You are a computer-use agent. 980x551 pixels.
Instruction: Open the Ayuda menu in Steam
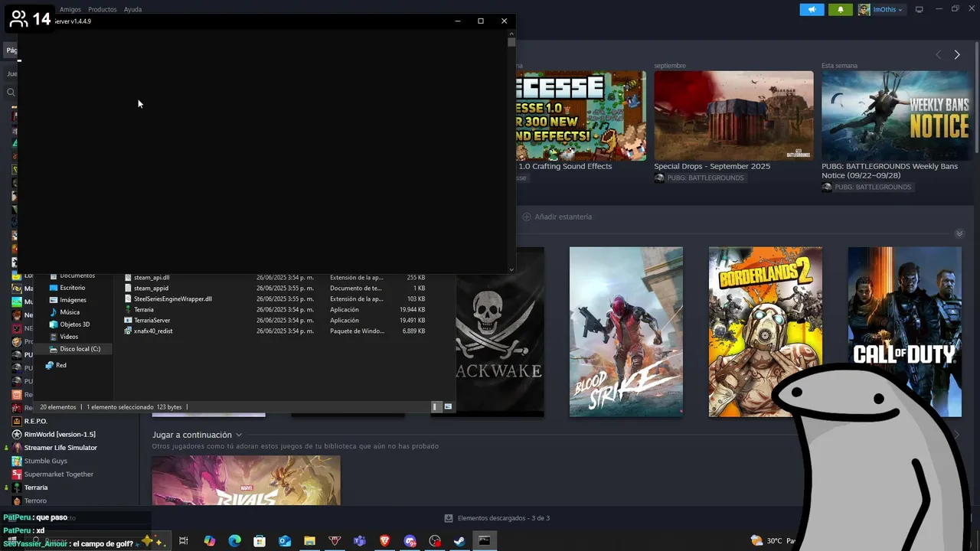132,9
